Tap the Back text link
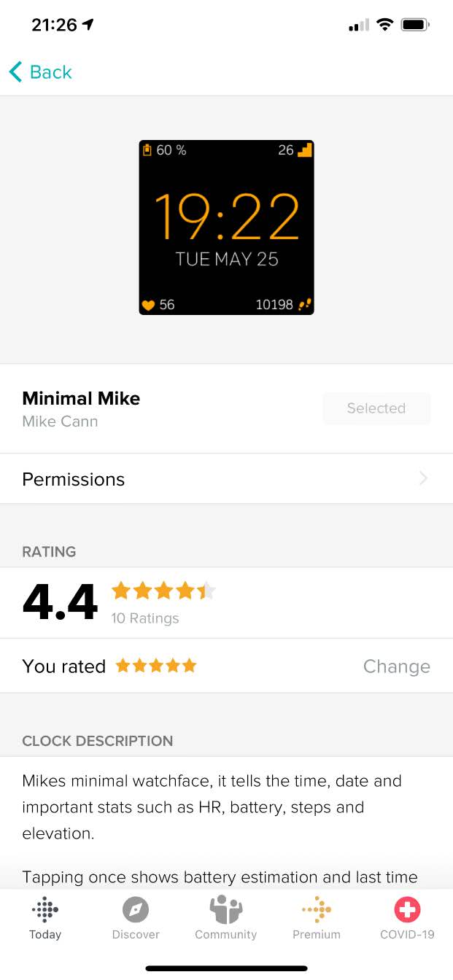 click(51, 72)
